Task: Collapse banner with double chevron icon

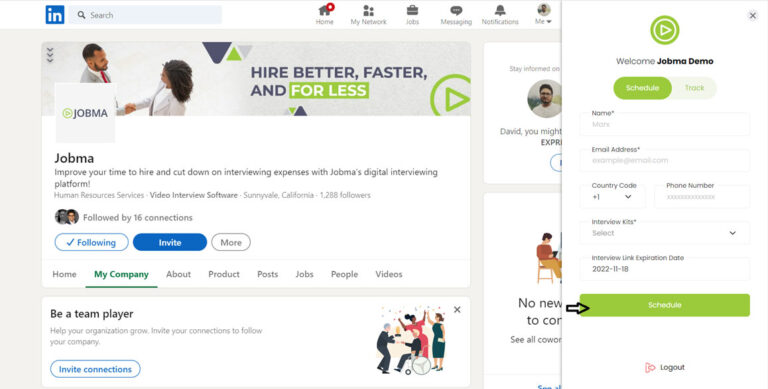Action: (50, 55)
